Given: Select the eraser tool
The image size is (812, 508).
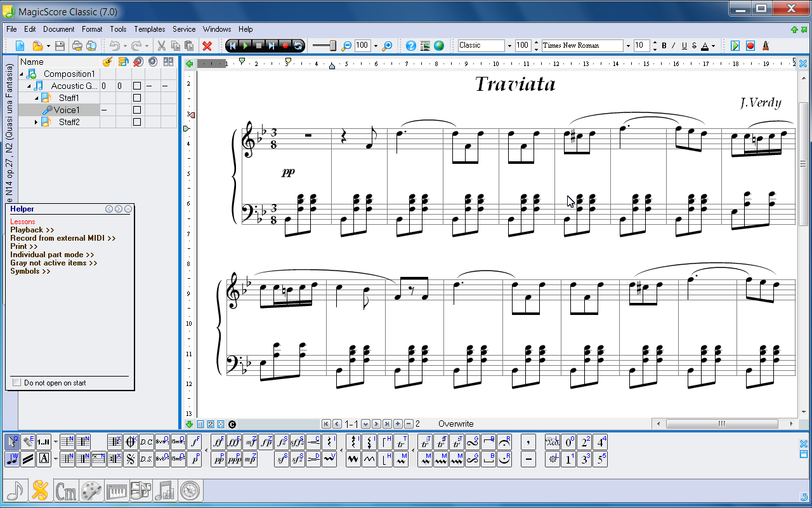Looking at the screenshot, I should pos(28,442).
